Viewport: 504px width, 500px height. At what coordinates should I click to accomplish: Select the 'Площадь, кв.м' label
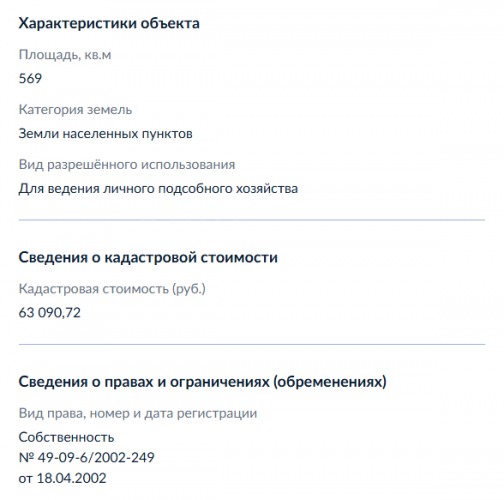(65, 55)
